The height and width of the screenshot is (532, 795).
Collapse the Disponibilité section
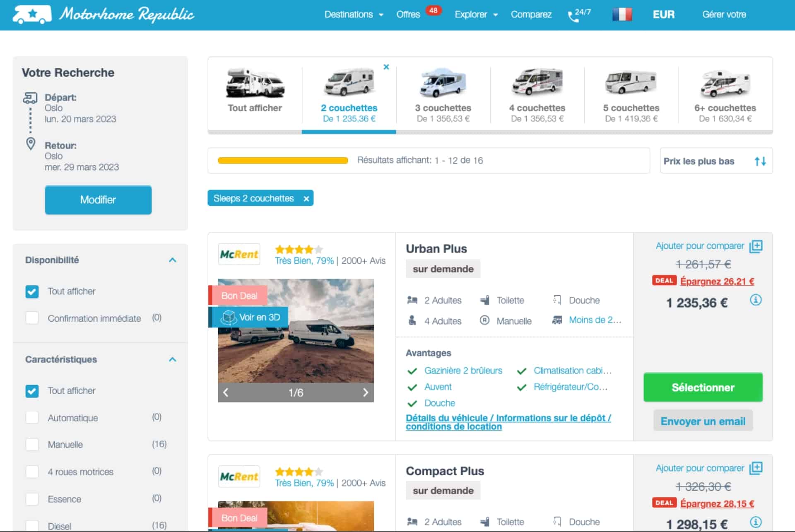point(173,260)
